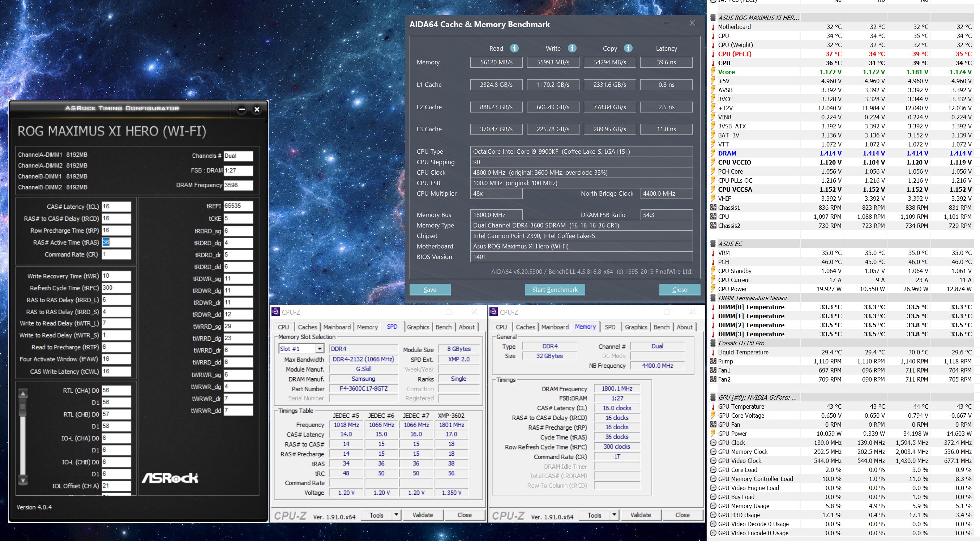Click the scroll up arrow in the RTL list
Viewport: 980px width, 541px height.
23,394
